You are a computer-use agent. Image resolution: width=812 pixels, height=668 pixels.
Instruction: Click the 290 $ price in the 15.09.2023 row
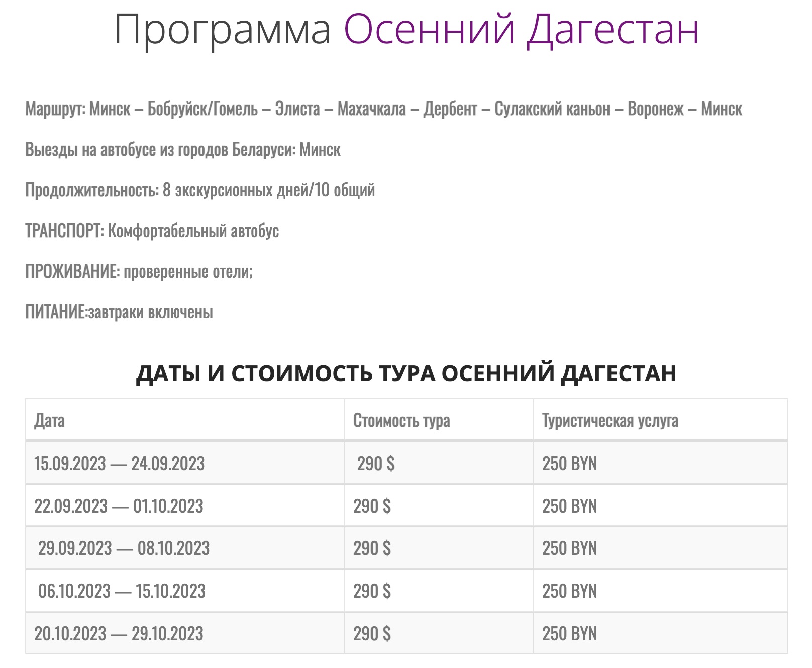[376, 464]
